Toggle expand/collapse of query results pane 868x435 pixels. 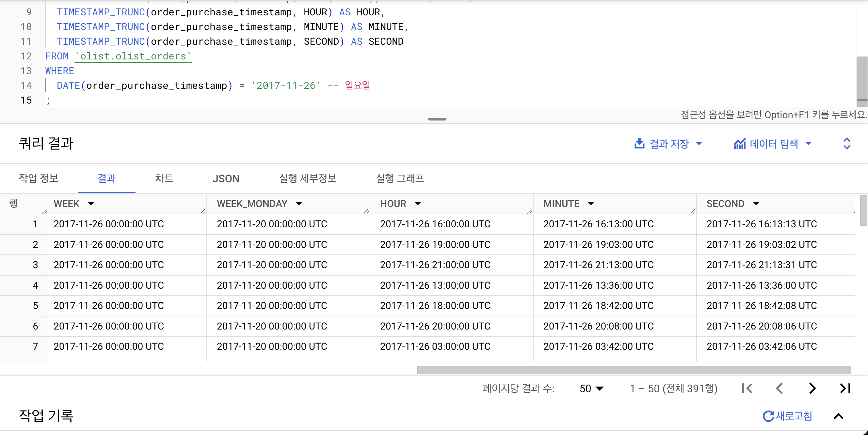pos(846,144)
